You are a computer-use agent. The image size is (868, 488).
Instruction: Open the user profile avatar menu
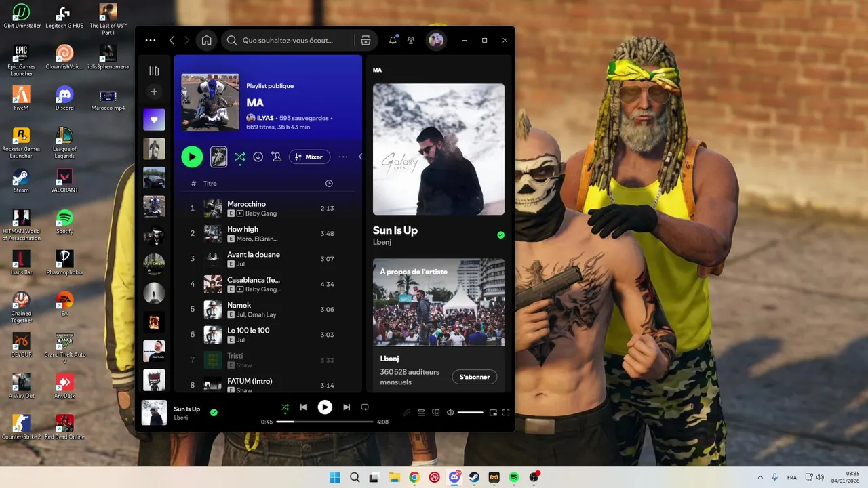(436, 41)
